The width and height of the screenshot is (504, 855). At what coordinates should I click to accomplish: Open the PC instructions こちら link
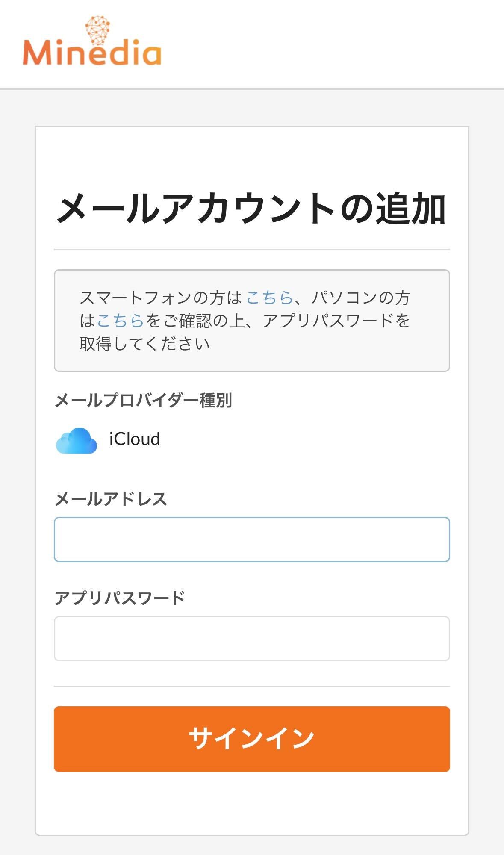pos(120,321)
